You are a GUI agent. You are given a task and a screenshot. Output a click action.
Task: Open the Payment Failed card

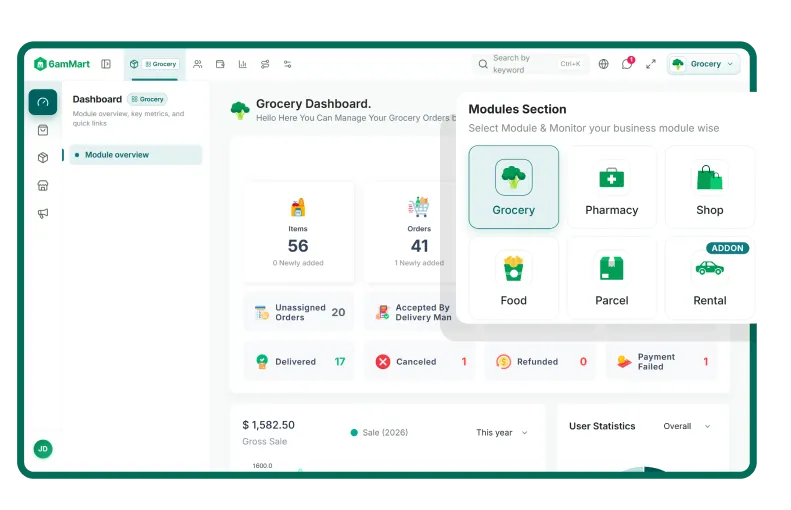tap(661, 362)
